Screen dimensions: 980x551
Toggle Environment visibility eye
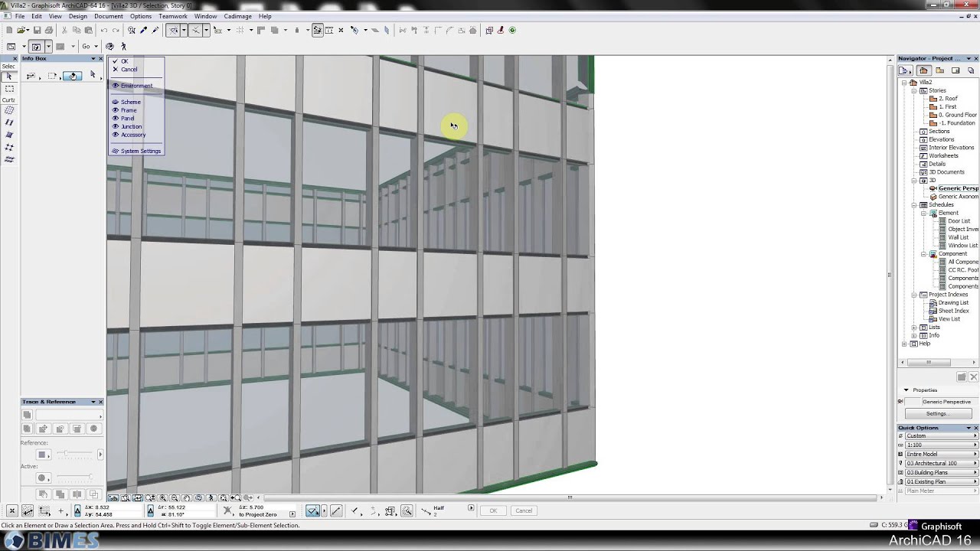point(116,86)
